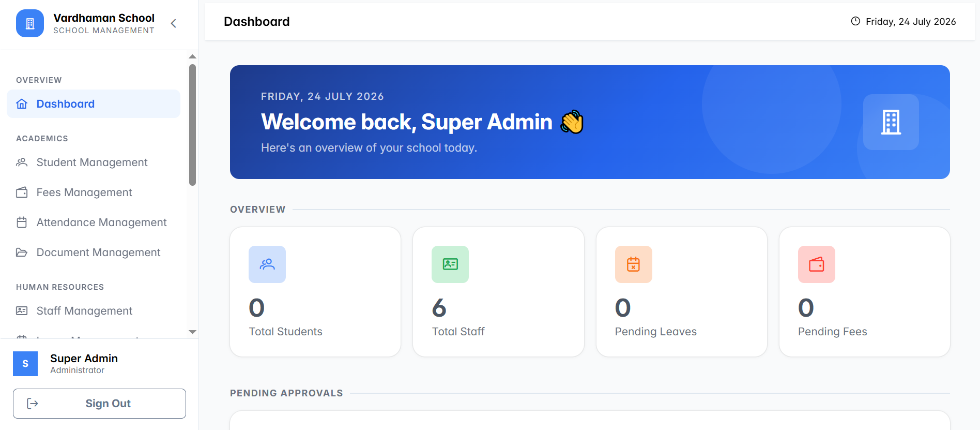Click the Student Management people icon
The width and height of the screenshot is (980, 430).
coord(22,162)
